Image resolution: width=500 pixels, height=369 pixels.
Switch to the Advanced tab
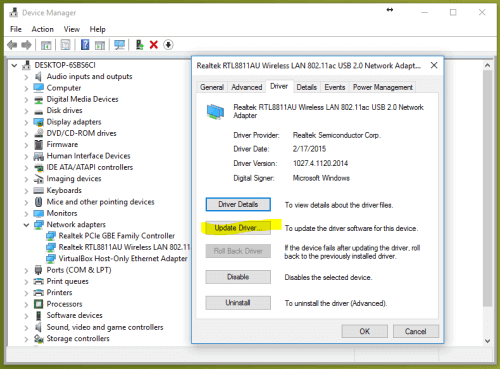tap(247, 87)
